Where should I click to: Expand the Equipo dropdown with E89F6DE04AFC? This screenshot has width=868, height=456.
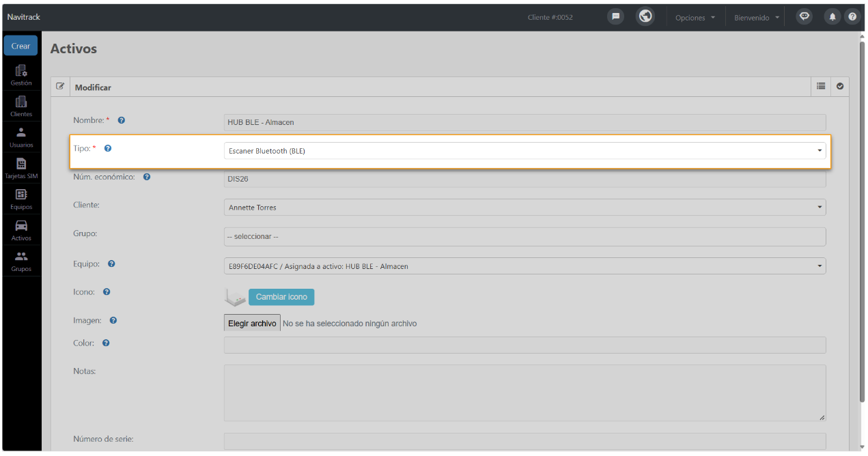[x=524, y=266]
